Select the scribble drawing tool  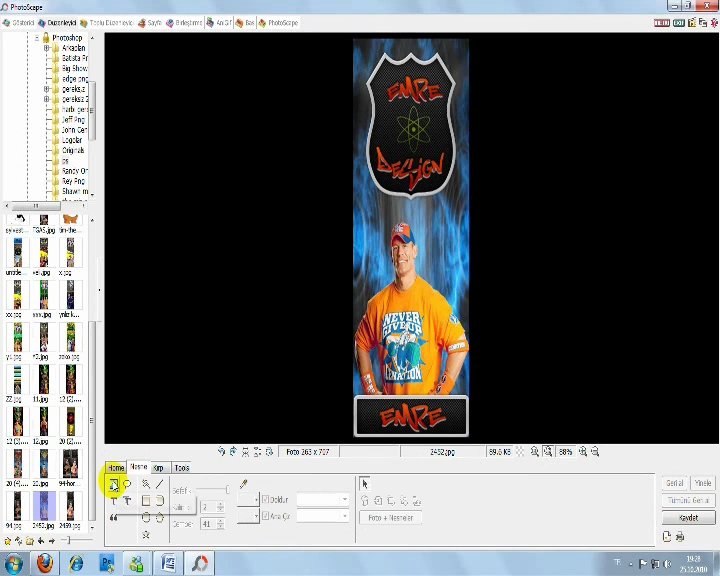tap(146, 484)
